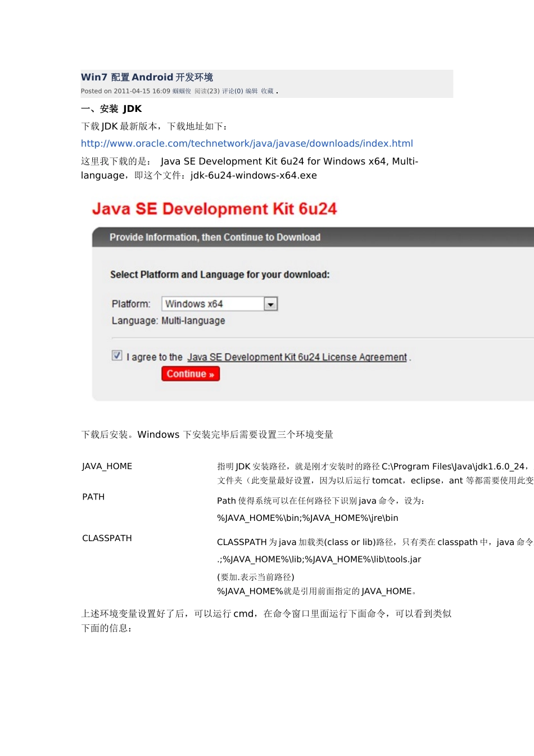Screen dimensions: 534x756
Task: Click the 阅读(23) read count
Action: point(207,91)
